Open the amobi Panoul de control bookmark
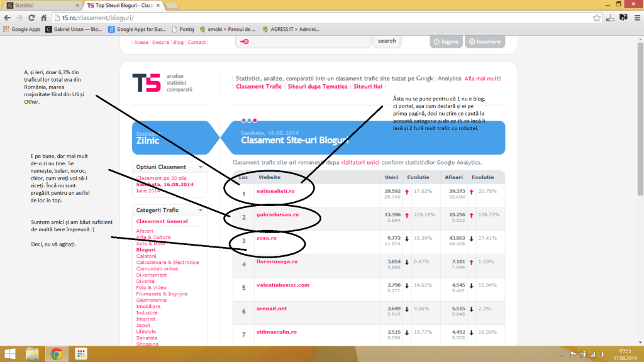 (x=228, y=29)
